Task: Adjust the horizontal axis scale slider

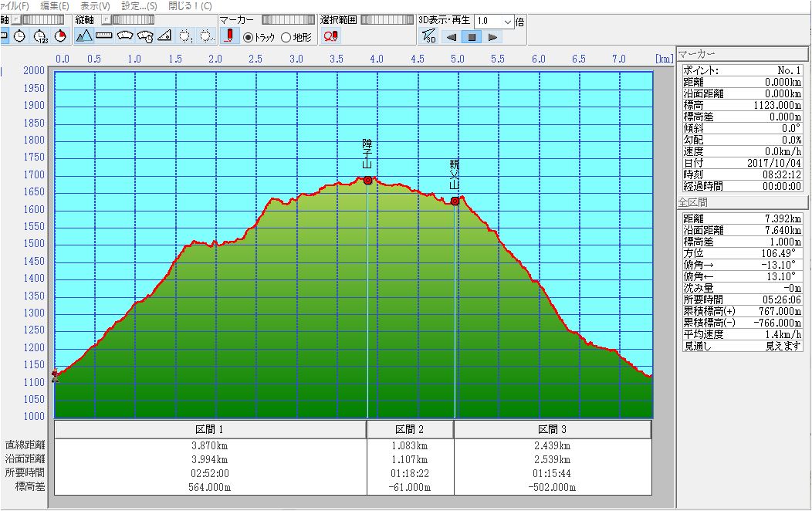Action: pyautogui.click(x=43, y=19)
